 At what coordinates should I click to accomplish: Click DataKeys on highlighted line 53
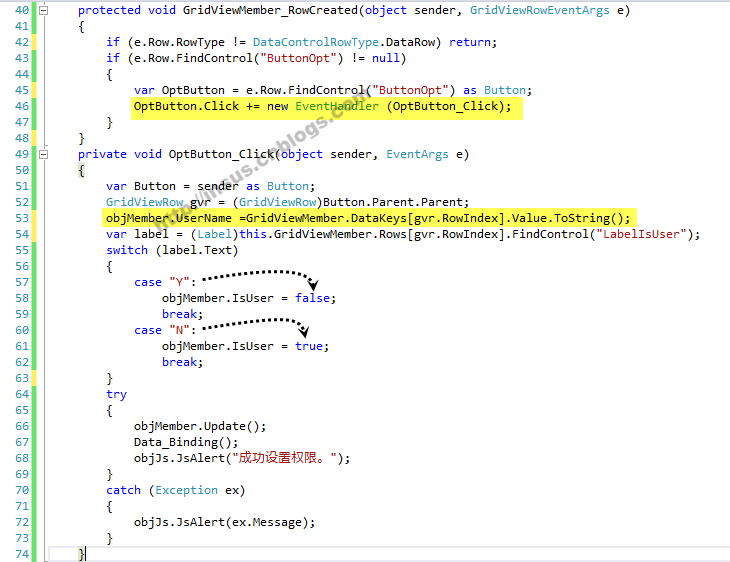(379, 218)
